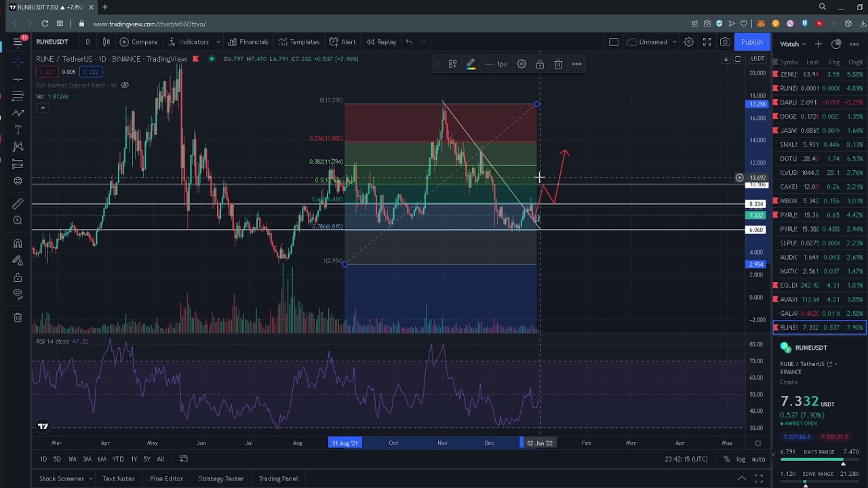
Task: Select the text annotation tool
Action: [x=18, y=130]
